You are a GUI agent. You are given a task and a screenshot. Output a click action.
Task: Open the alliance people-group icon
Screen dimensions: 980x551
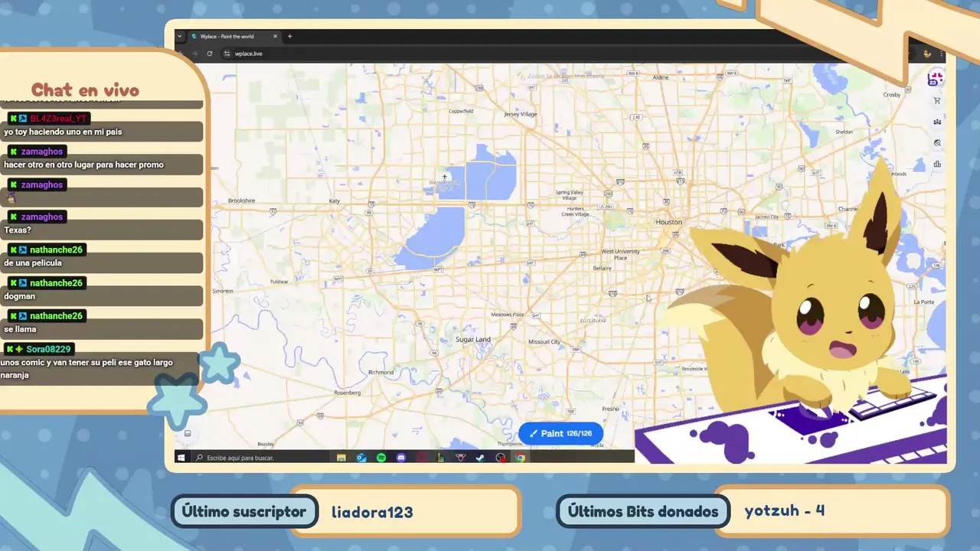coord(937,122)
